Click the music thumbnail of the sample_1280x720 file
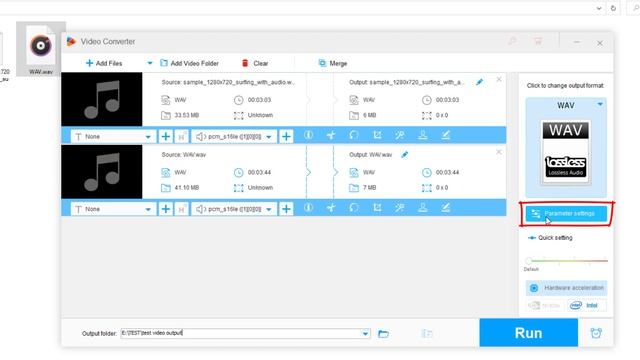This screenshot has width=640, height=360. (102, 99)
